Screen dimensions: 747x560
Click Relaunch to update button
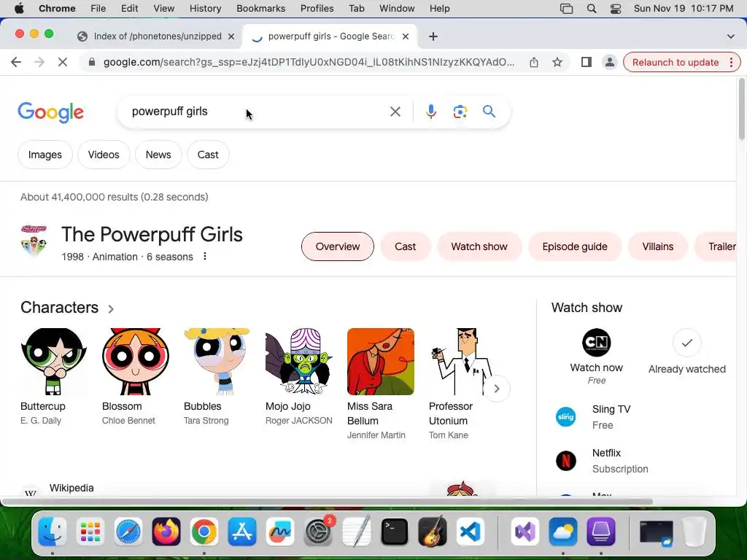tap(675, 63)
